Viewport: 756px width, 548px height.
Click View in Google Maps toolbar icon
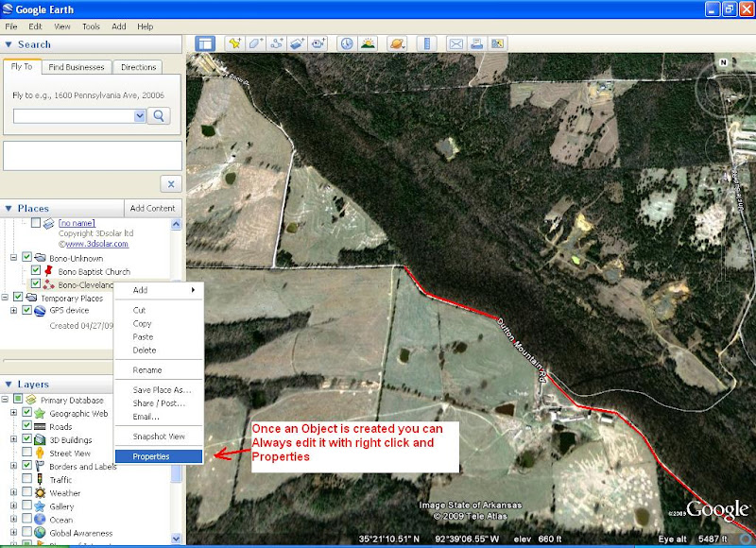(497, 43)
